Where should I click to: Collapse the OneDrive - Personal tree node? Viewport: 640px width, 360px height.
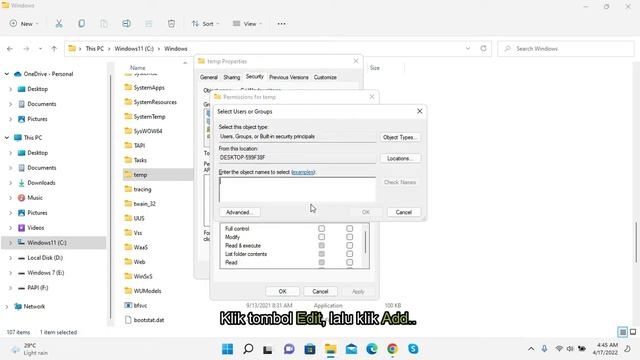point(7,74)
